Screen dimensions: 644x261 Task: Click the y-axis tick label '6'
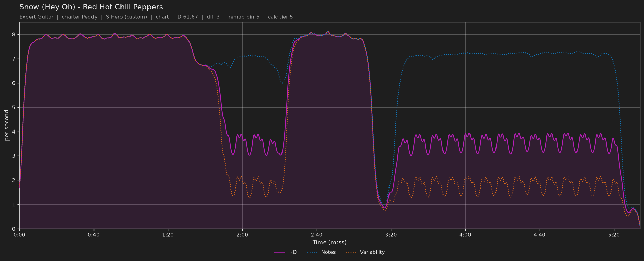pos(14,83)
